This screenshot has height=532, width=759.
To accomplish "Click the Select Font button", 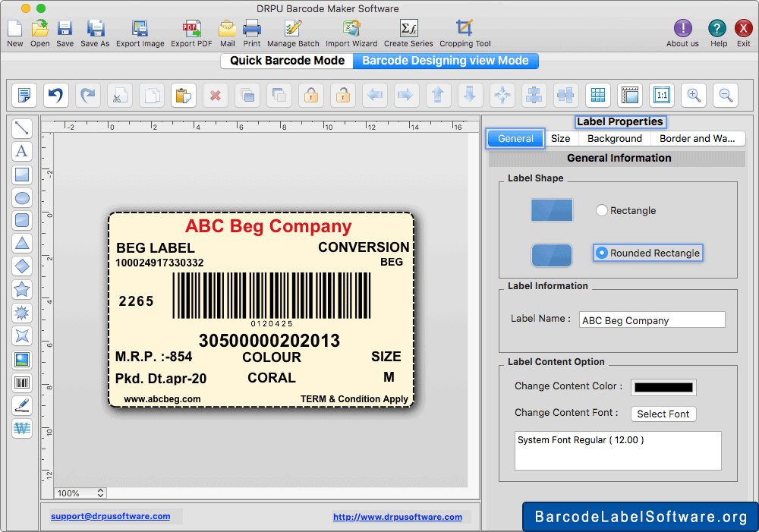I will (663, 414).
